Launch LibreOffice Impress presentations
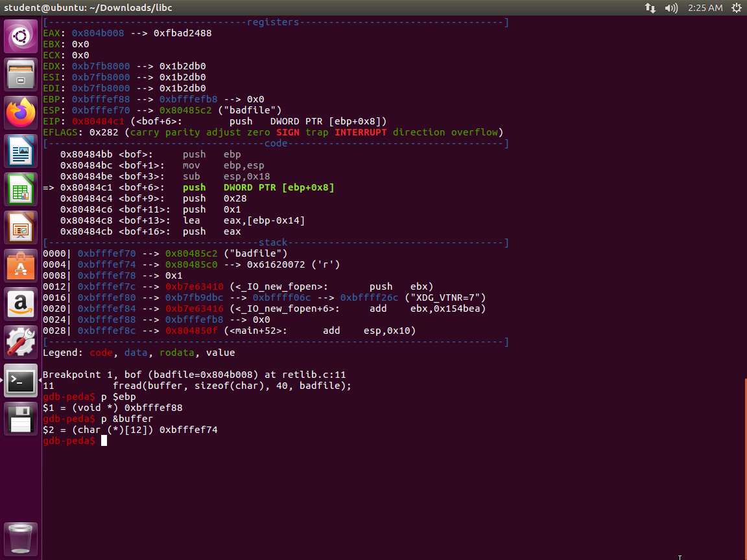The height and width of the screenshot is (560, 747). coord(21,228)
